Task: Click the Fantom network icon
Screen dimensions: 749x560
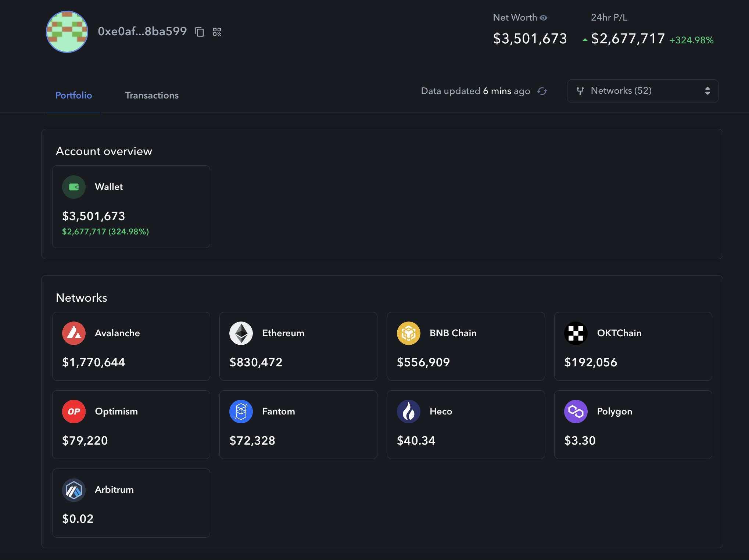Action: 241,412
